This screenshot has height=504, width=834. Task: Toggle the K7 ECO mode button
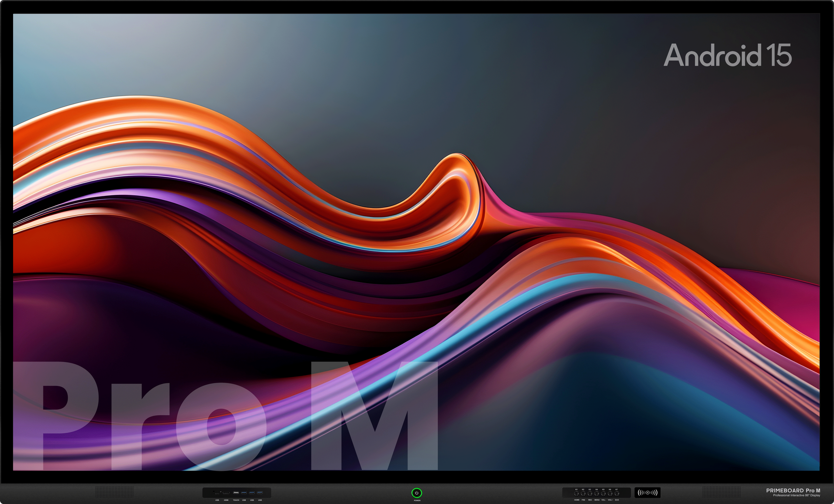[617, 494]
